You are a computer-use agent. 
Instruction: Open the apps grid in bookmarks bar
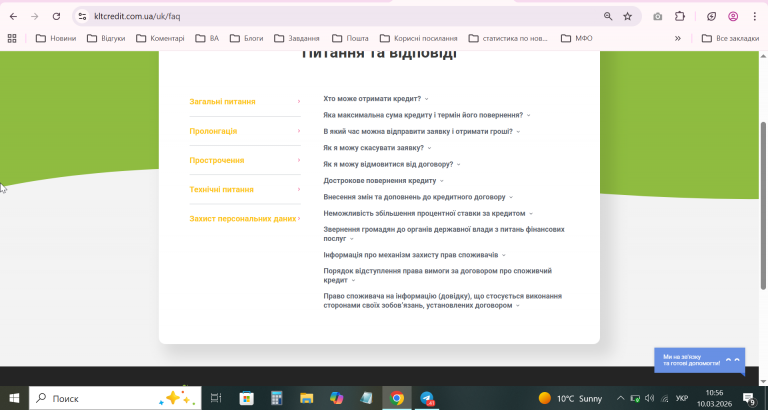(x=12, y=38)
